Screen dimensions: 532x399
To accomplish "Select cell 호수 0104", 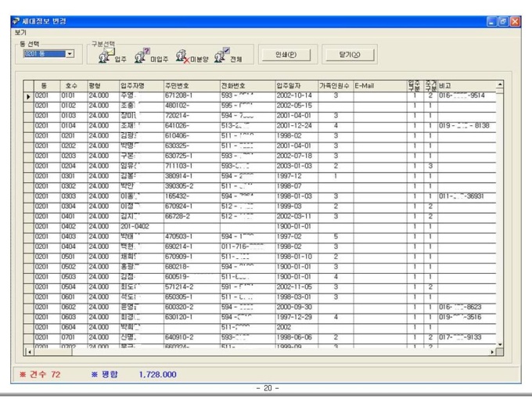I will coord(74,126).
